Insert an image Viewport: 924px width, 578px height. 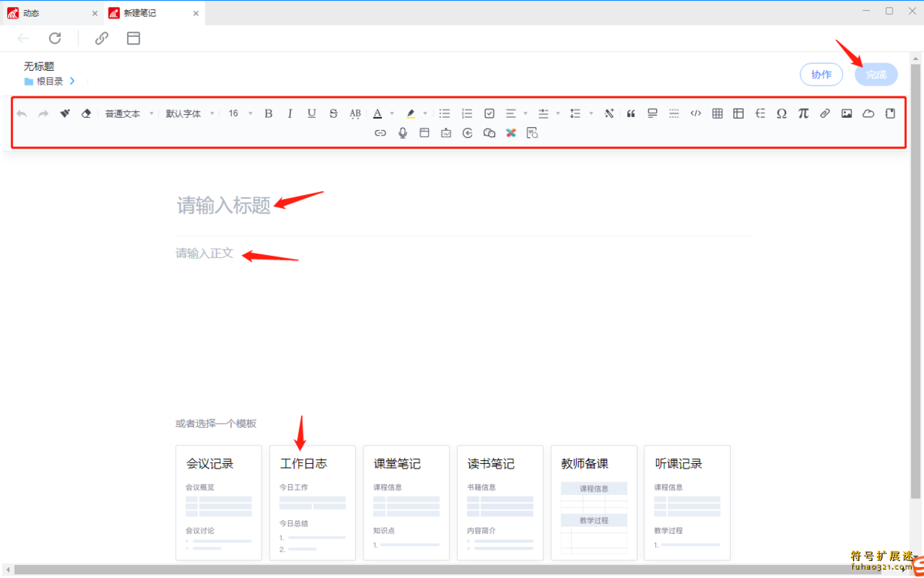[846, 113]
